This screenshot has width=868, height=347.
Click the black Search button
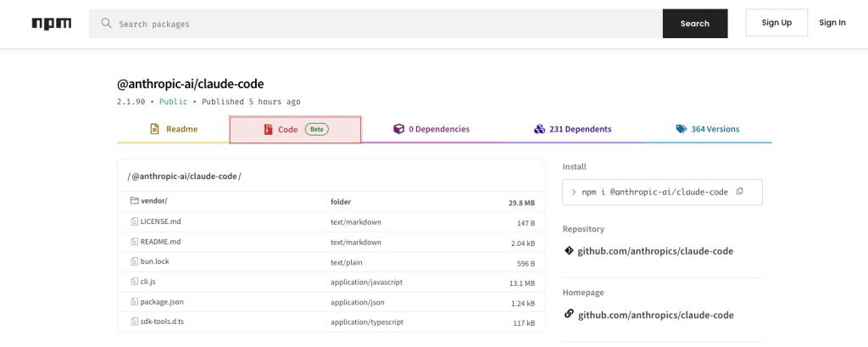click(x=695, y=24)
